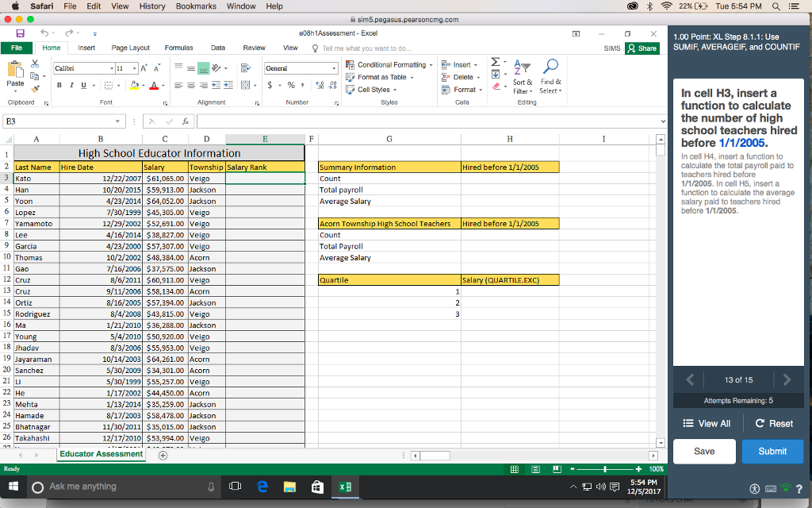
Task: Toggle Underline formatting
Action: tap(82, 84)
